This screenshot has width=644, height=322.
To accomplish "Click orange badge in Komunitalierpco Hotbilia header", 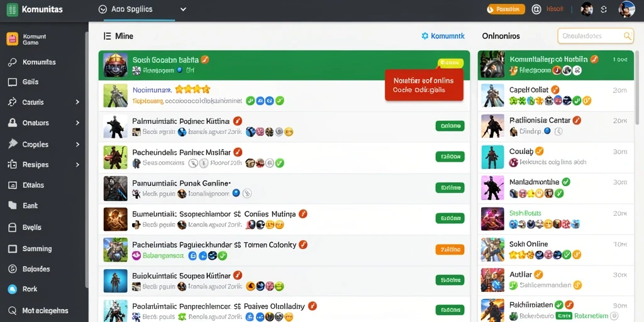I will tap(594, 60).
